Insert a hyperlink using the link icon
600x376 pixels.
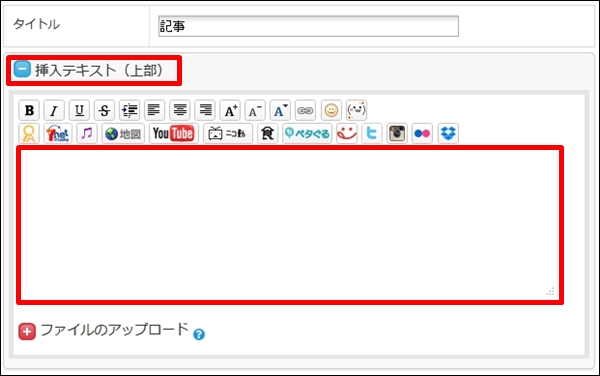(x=305, y=111)
